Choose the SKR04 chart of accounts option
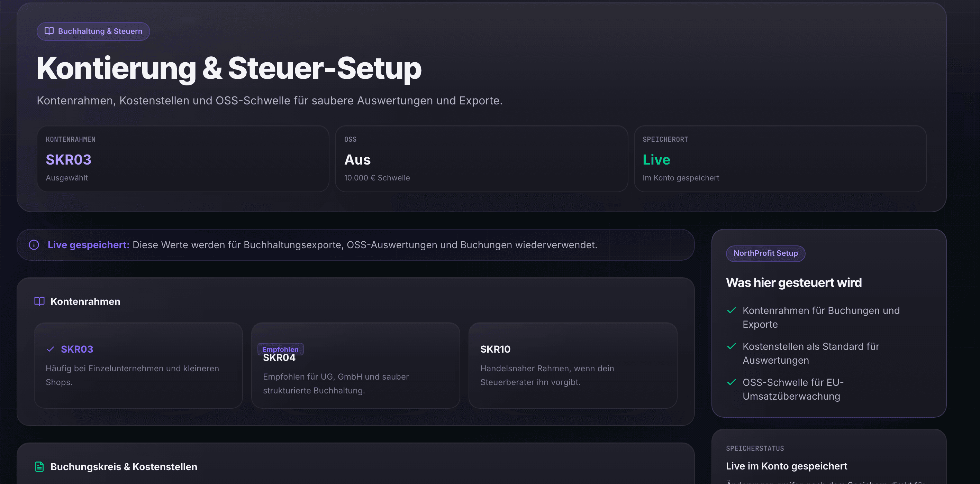980x484 pixels. pos(356,365)
